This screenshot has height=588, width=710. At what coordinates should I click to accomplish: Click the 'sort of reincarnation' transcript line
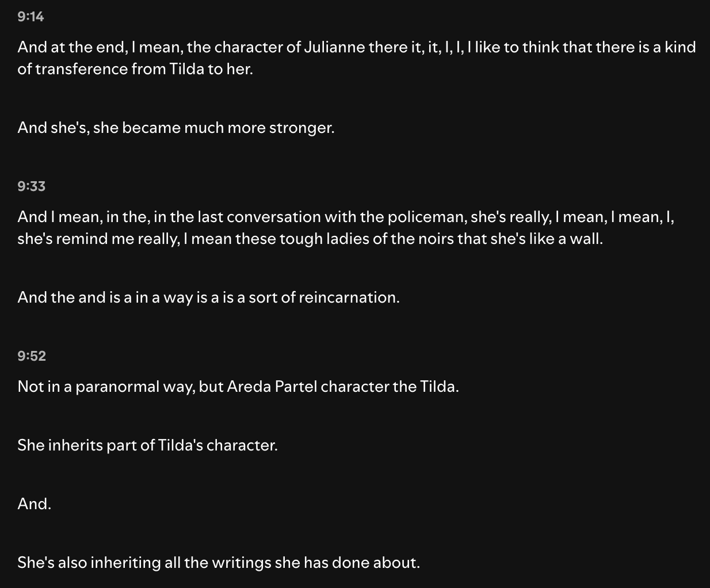208,297
